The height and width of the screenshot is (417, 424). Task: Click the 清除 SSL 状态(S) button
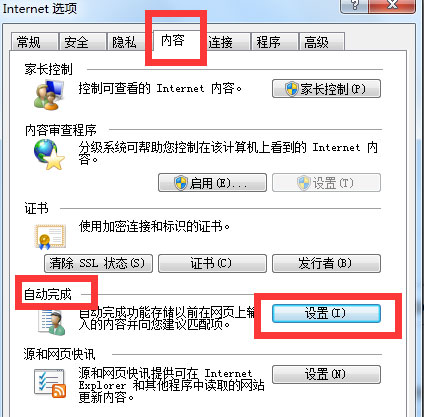coord(98,263)
